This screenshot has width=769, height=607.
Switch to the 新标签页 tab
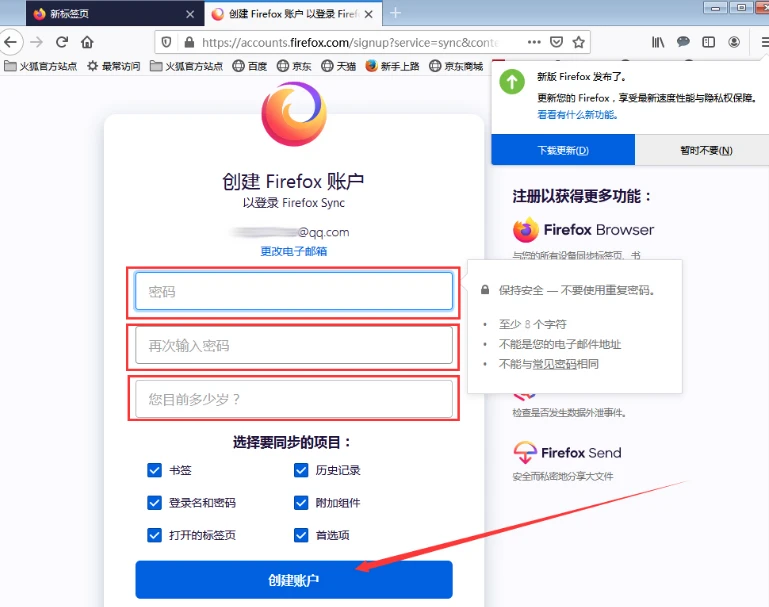pyautogui.click(x=115, y=14)
